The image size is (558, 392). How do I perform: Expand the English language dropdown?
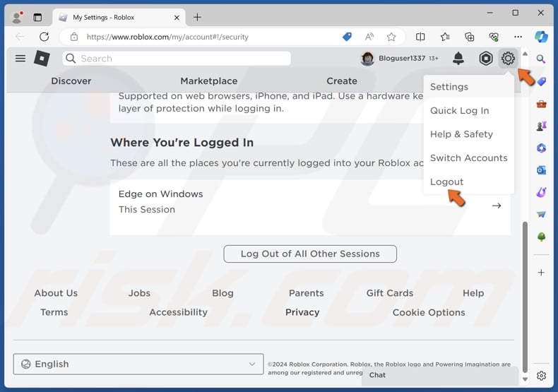tap(138, 364)
